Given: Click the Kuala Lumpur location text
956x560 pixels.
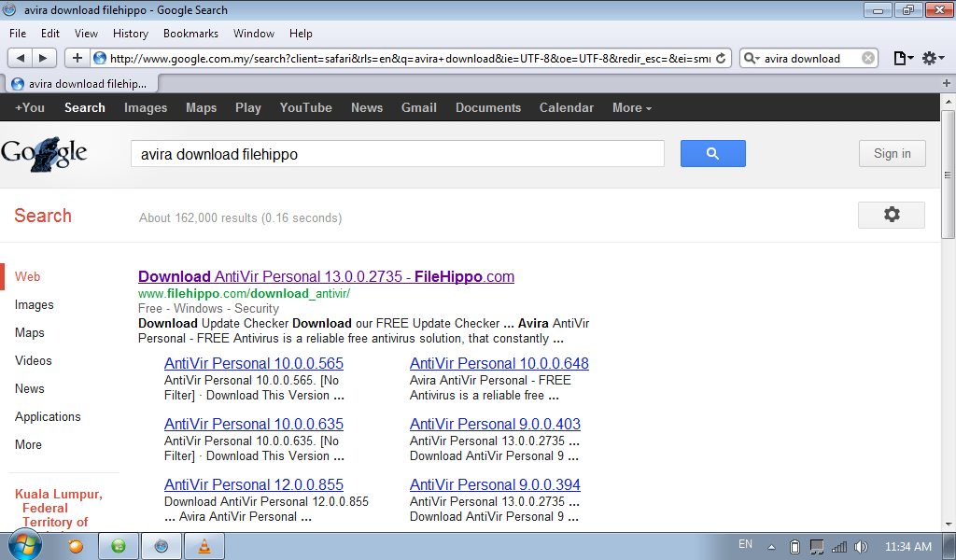Looking at the screenshot, I should [x=59, y=509].
